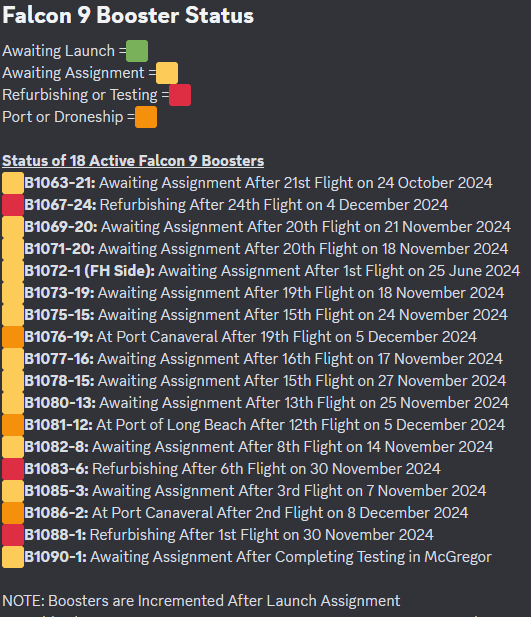Click the orange square beside B1081-12

13,425
